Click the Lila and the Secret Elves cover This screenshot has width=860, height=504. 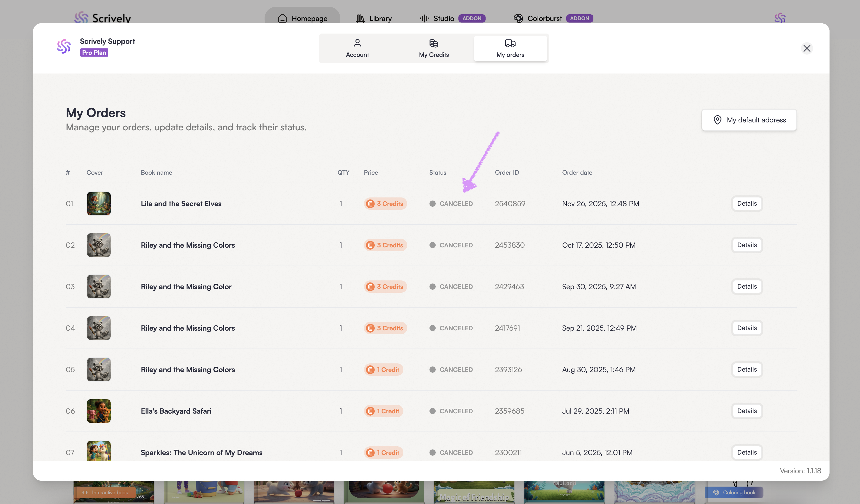[x=99, y=204]
